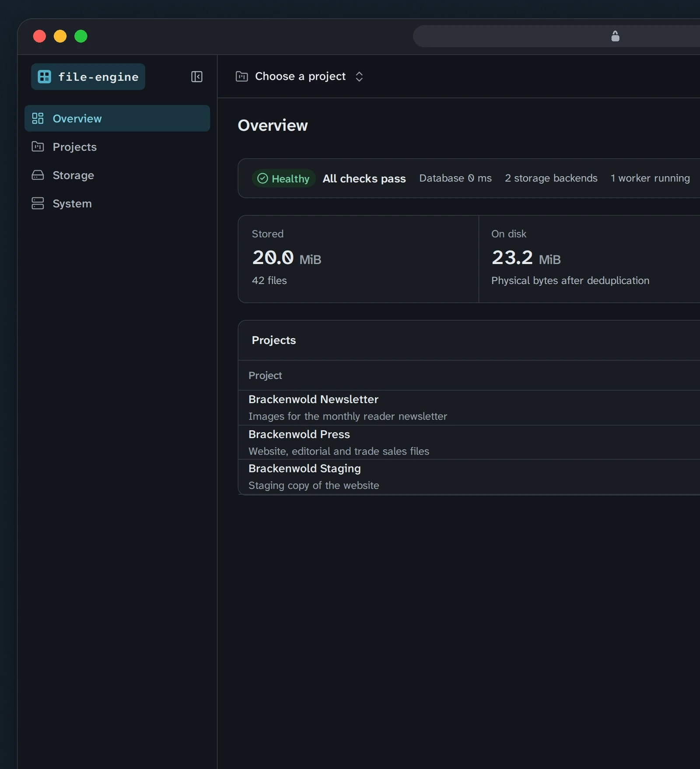Open the Choose a project selector
The image size is (700, 769).
[x=300, y=76]
